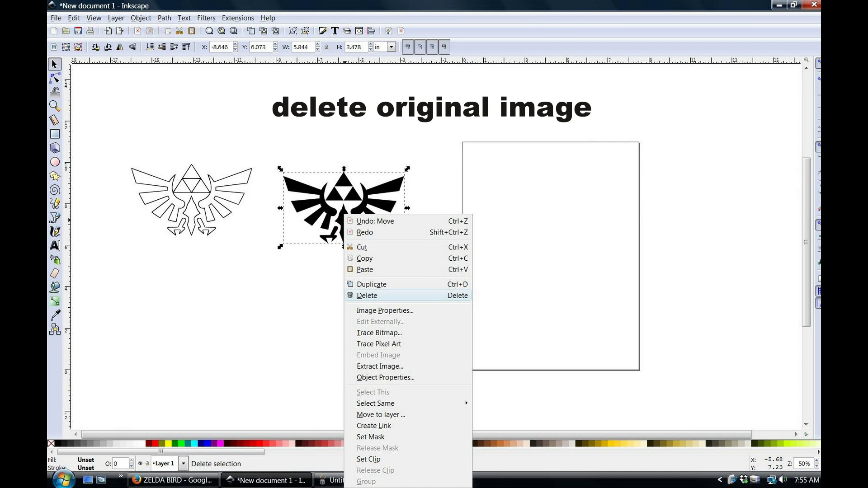Open the Filters menu
Screen dimensions: 868x488
click(206, 18)
